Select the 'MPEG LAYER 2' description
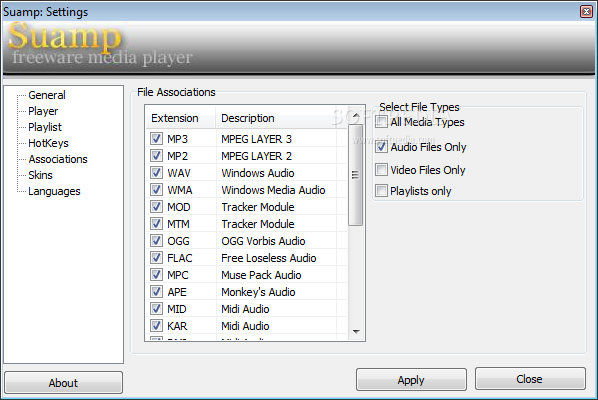The width and height of the screenshot is (598, 400). click(256, 156)
